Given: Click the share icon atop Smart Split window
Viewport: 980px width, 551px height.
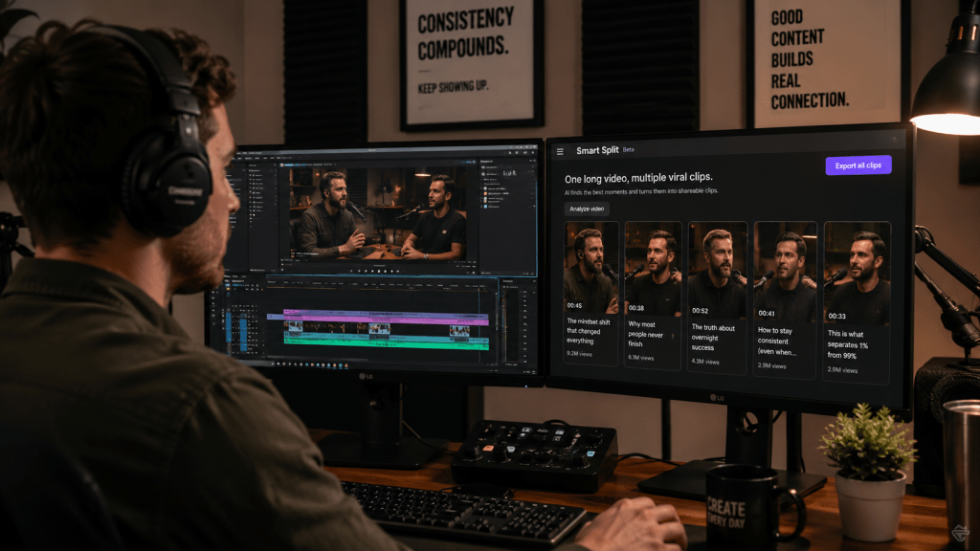Looking at the screenshot, I should click(x=895, y=139).
